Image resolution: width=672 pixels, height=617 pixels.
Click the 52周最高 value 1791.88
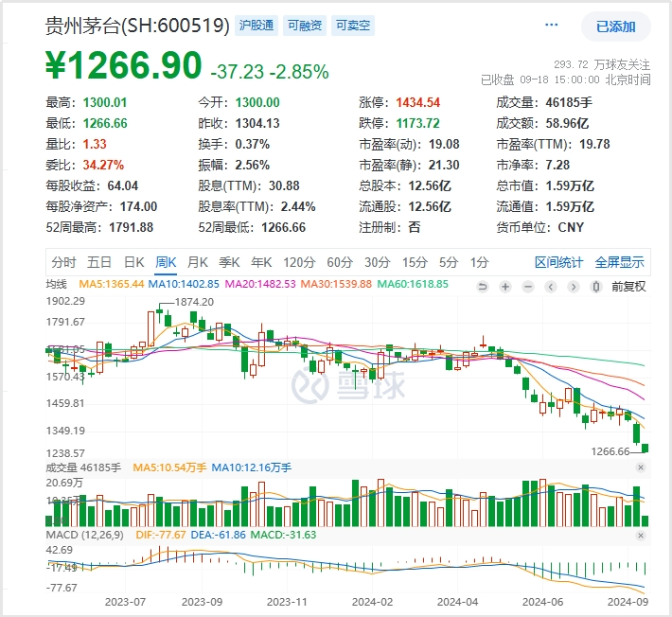pyautogui.click(x=132, y=227)
